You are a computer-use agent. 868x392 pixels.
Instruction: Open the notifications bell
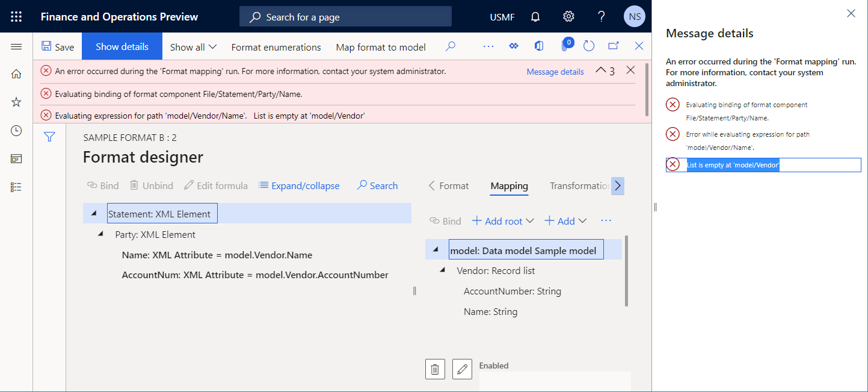(x=535, y=16)
